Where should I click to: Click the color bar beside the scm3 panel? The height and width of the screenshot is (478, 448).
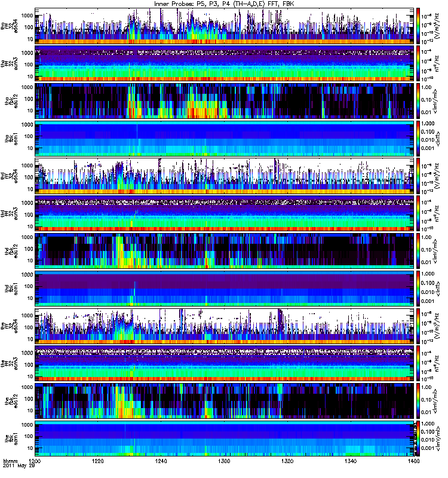click(x=418, y=364)
